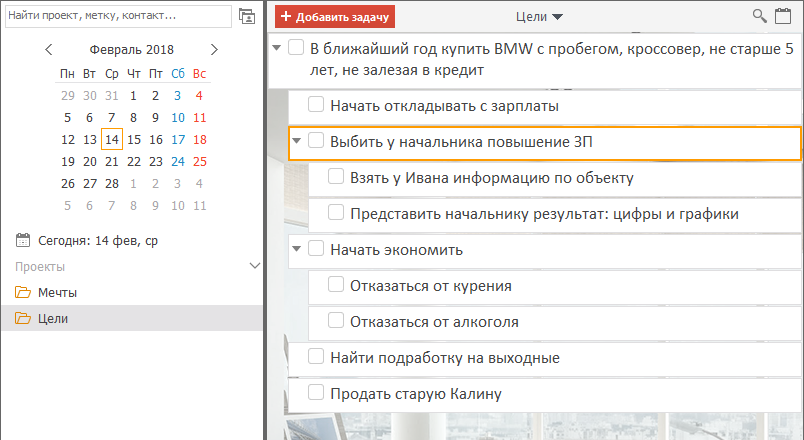Focus the Найти проект, метку, контакт search field
The image size is (804, 440).
tap(118, 16)
